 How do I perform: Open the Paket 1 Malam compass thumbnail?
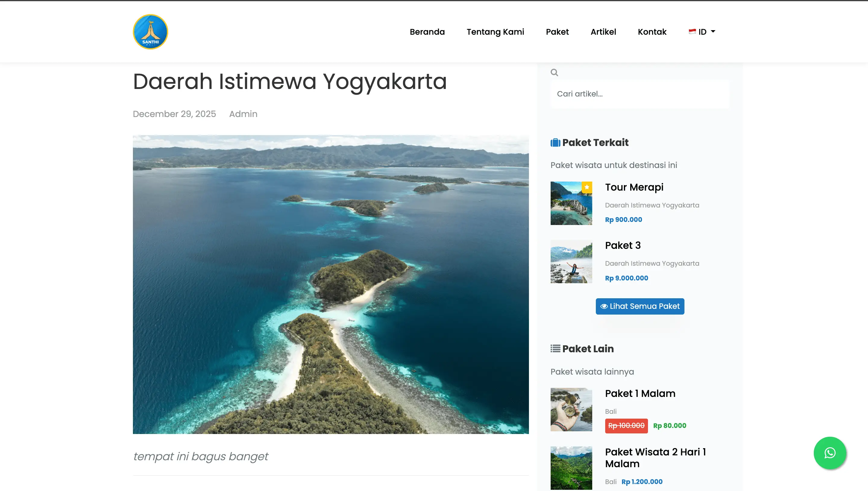[571, 409]
